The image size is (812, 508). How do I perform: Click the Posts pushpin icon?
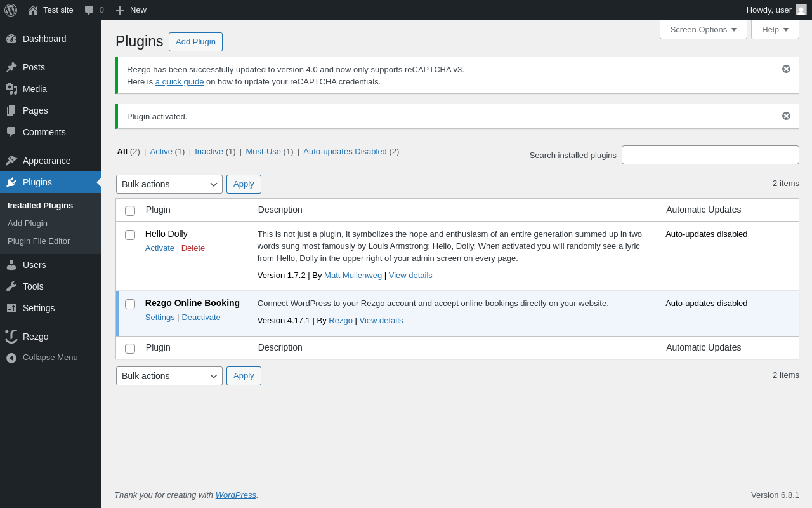11,67
